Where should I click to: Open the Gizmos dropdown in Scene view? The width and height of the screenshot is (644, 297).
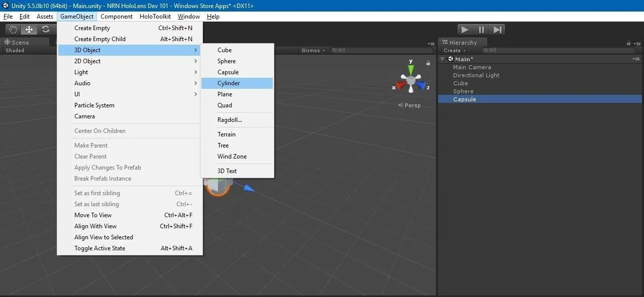point(313,50)
